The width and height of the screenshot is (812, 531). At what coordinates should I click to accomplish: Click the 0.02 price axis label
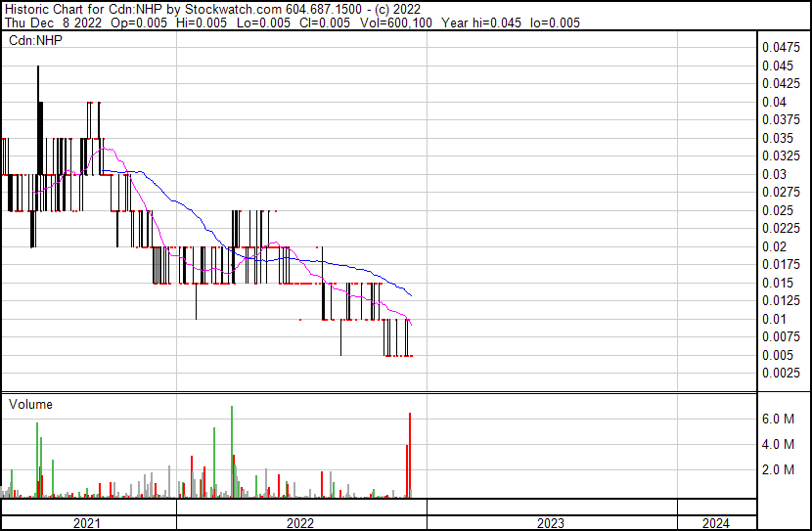[774, 246]
